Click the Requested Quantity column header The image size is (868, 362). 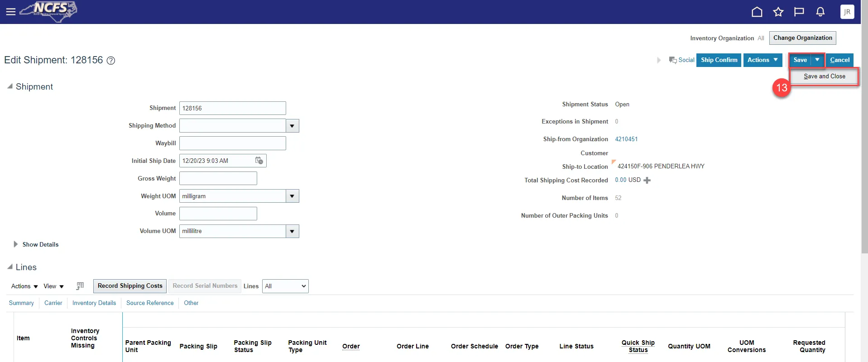click(x=809, y=347)
